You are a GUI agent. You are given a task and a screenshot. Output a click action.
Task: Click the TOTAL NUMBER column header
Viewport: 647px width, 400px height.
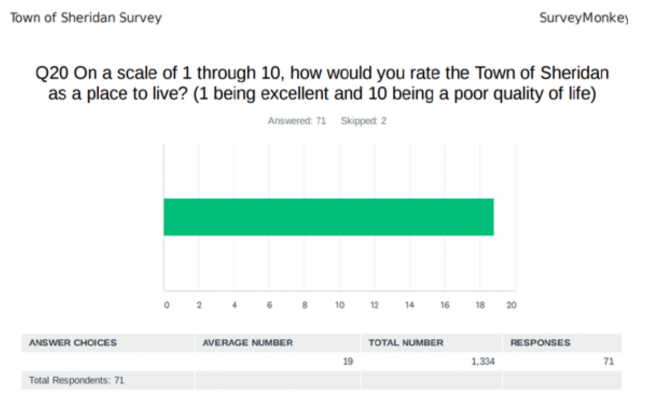406,343
